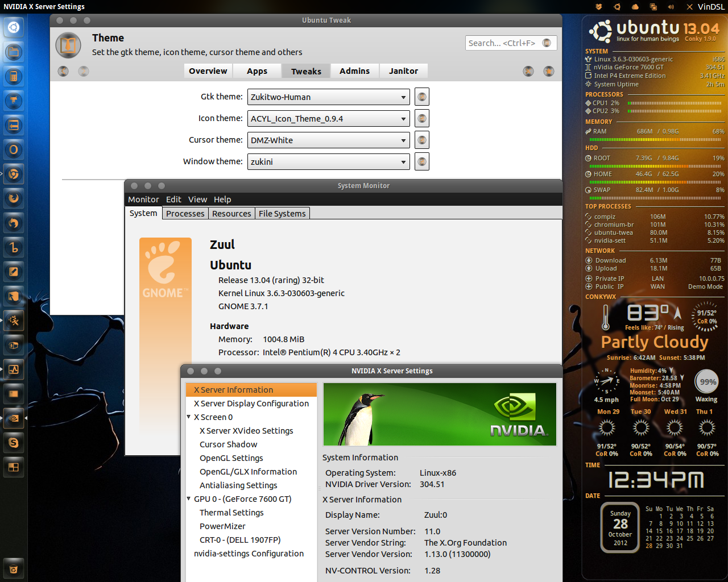This screenshot has height=582, width=728.
Task: Open the View menu in System Monitor
Action: pos(197,199)
